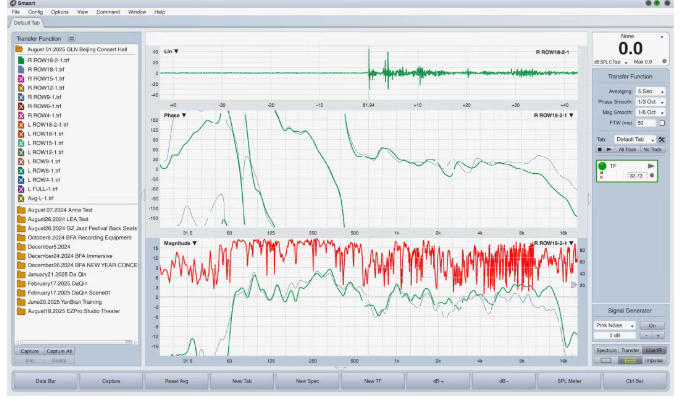The image size is (685, 401).
Task: Click the folder icon for August07.2024 Anna Test
Action: pos(20,209)
